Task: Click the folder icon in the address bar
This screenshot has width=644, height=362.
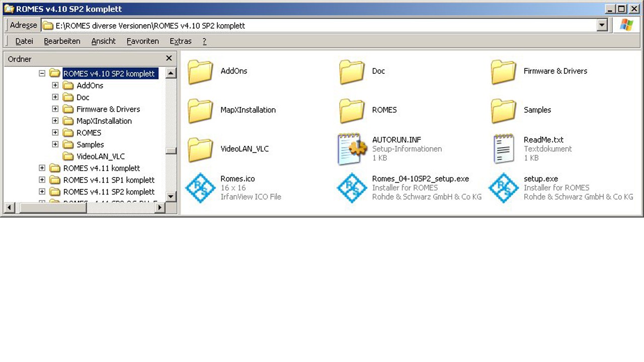Action: click(48, 26)
